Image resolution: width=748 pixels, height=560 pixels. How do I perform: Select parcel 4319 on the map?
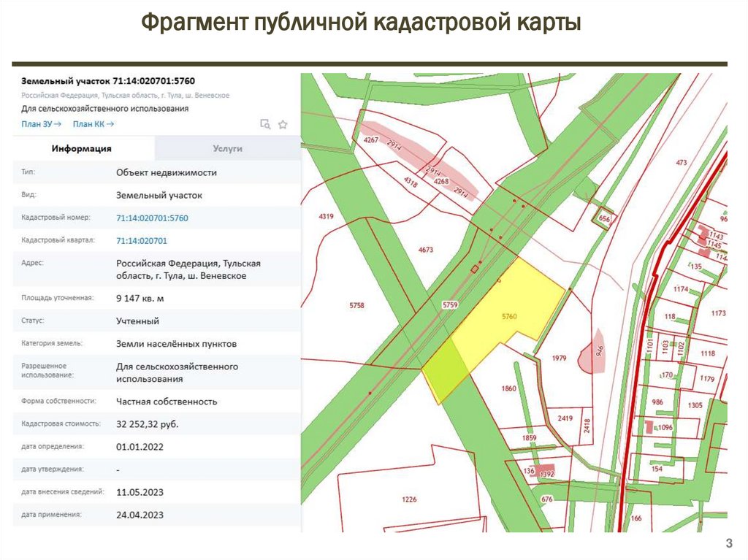(326, 217)
